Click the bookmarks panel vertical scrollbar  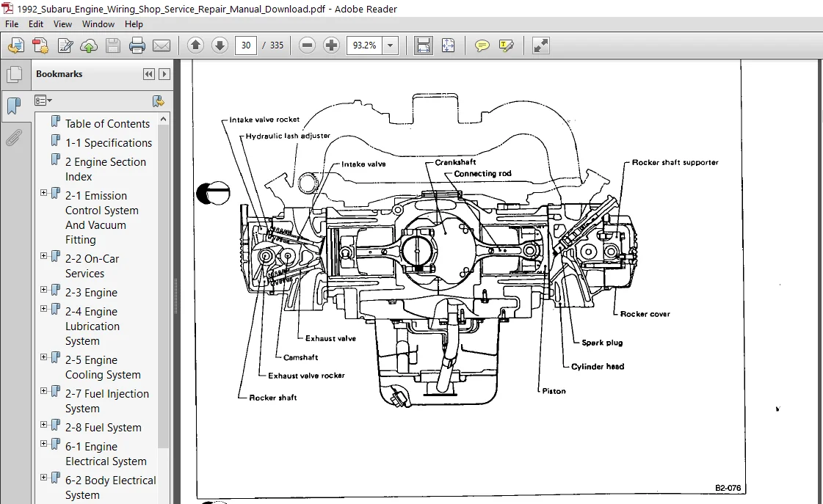click(x=163, y=286)
